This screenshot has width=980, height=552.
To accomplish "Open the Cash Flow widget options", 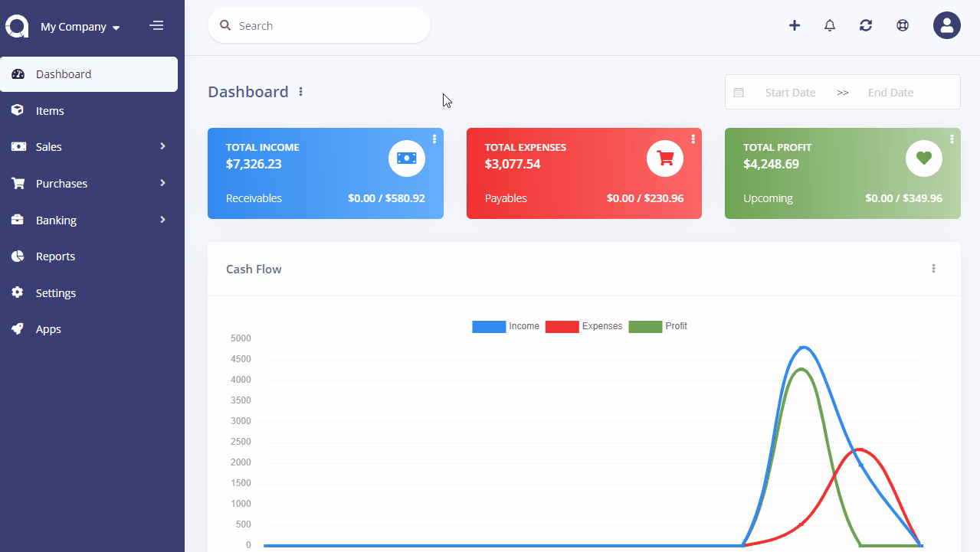I will (x=933, y=269).
